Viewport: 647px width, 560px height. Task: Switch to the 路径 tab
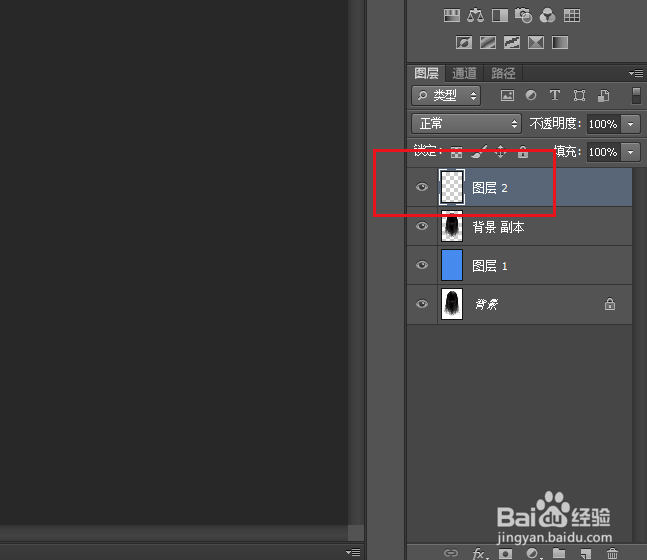coord(503,73)
